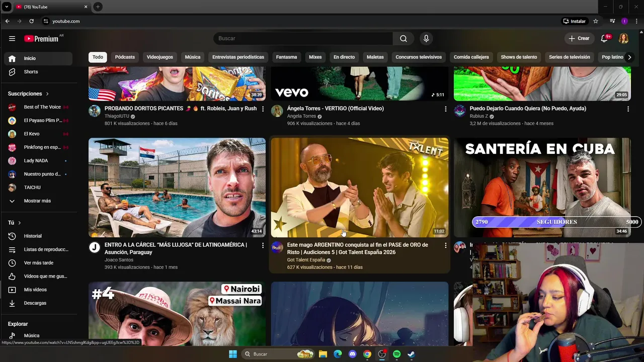Click the search magnifier button
Image resolution: width=644 pixels, height=362 pixels.
click(x=404, y=39)
